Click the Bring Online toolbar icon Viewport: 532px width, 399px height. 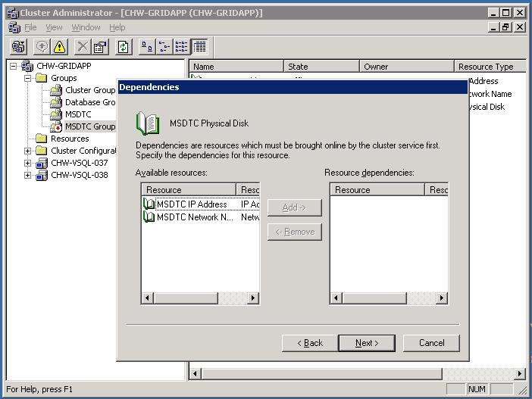(42, 47)
